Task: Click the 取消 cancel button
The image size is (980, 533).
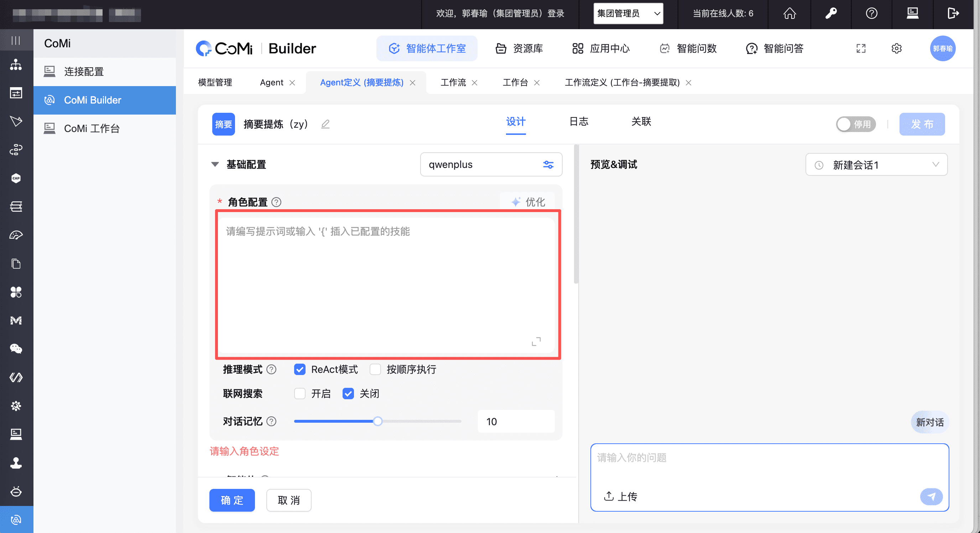Action: pos(289,500)
